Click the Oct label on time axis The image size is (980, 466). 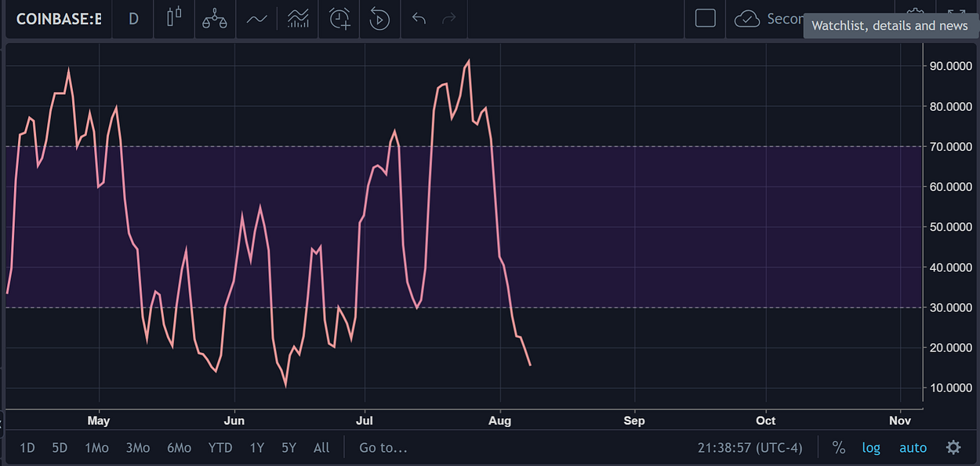[765, 420]
